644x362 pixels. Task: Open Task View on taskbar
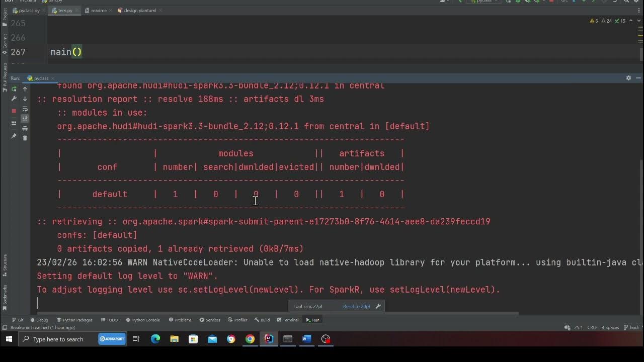click(x=136, y=339)
